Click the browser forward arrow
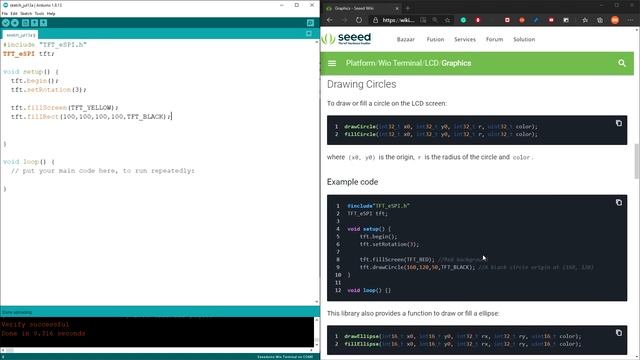The height and width of the screenshot is (360, 640). 344,20
